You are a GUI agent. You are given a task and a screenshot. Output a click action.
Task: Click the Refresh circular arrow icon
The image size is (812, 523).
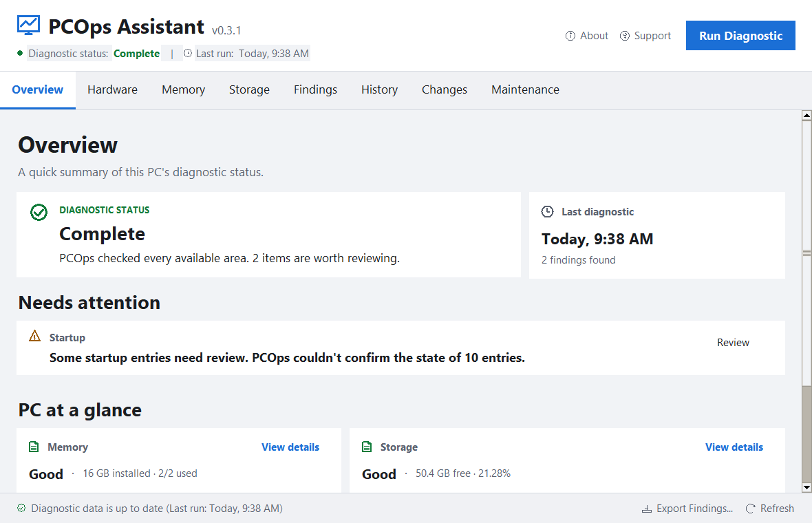tap(750, 509)
